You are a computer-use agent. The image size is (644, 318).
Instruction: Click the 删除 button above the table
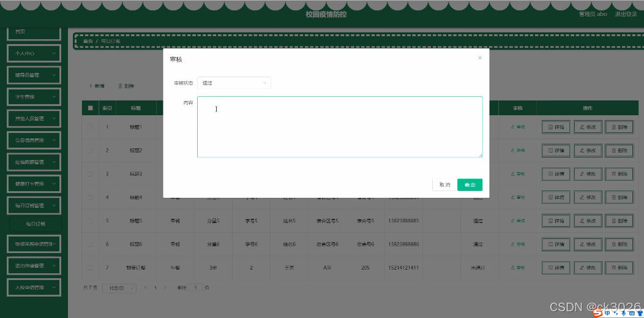tap(126, 86)
